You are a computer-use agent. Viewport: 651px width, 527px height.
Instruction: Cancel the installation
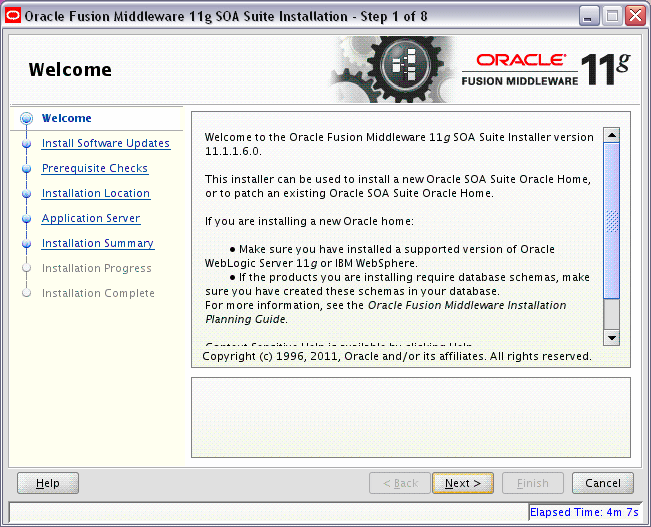click(603, 483)
